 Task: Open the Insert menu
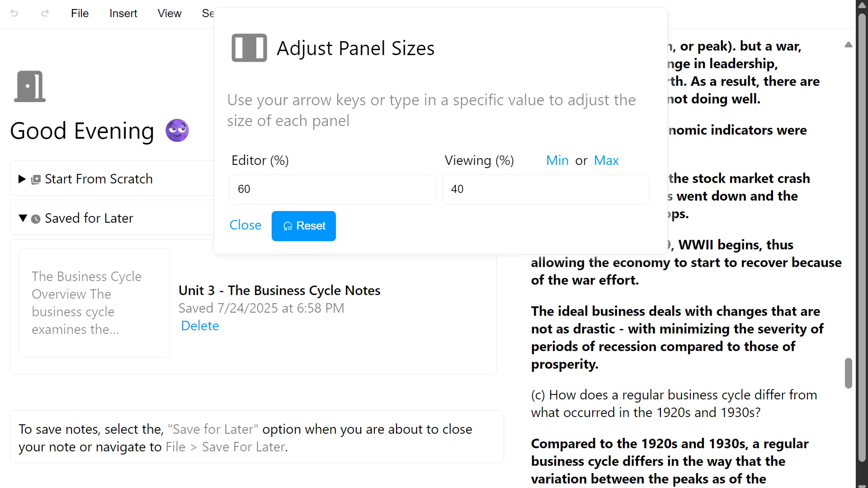click(123, 14)
